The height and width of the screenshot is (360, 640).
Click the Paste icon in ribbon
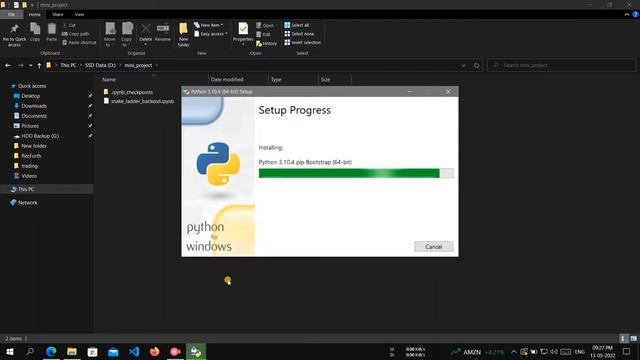pos(52,29)
